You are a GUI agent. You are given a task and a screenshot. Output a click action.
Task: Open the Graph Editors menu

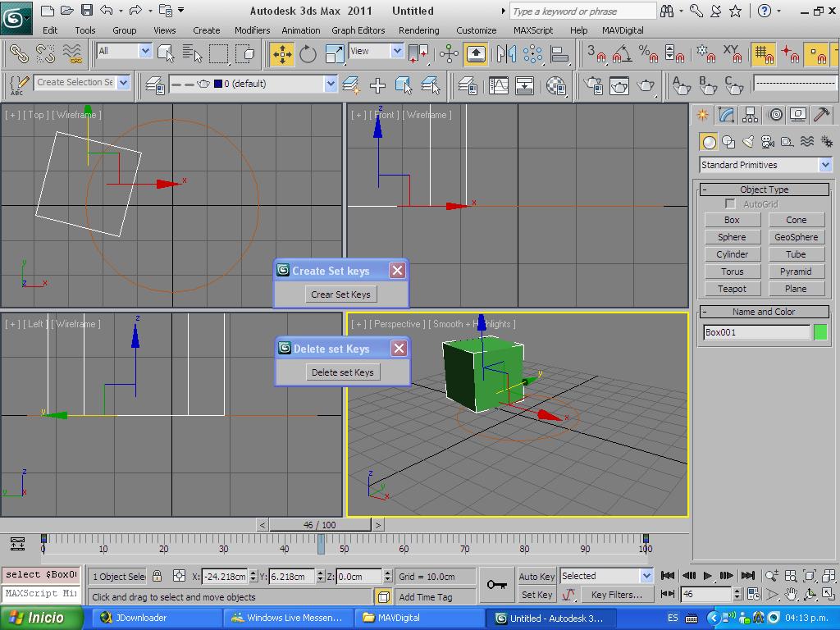[x=358, y=30]
